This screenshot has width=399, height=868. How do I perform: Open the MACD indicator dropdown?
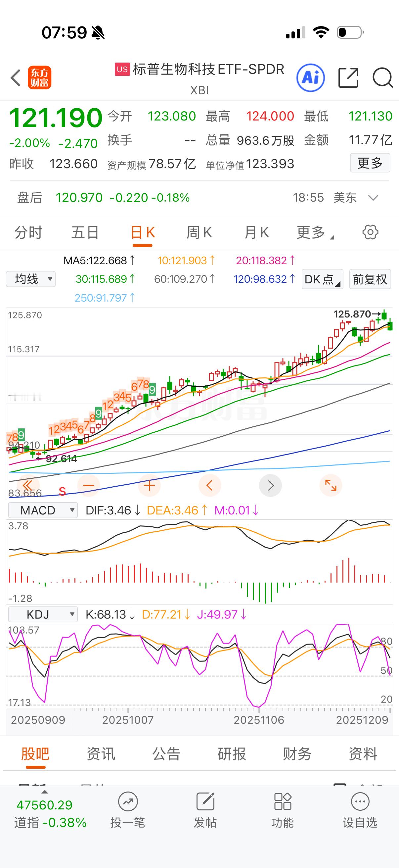43,510
